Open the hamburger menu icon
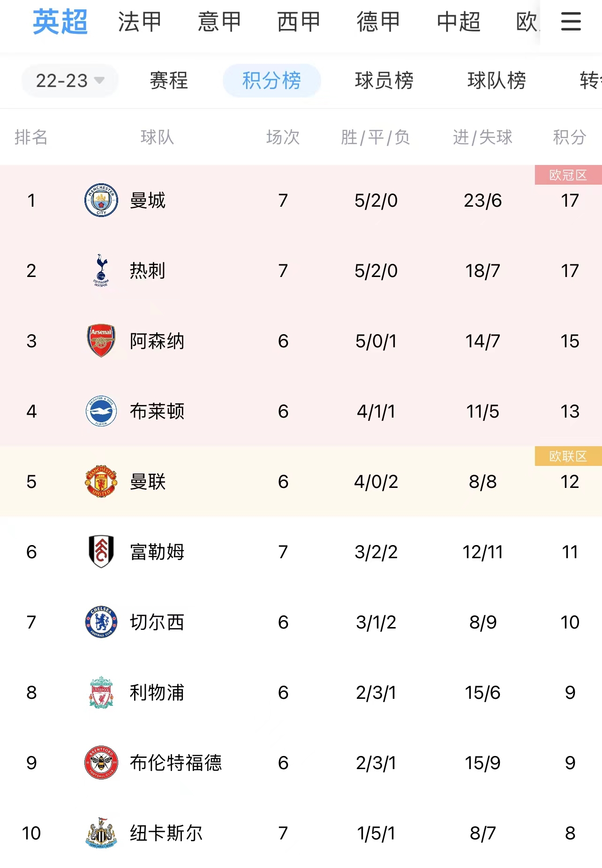Image resolution: width=602 pixels, height=868 pixels. 571,22
